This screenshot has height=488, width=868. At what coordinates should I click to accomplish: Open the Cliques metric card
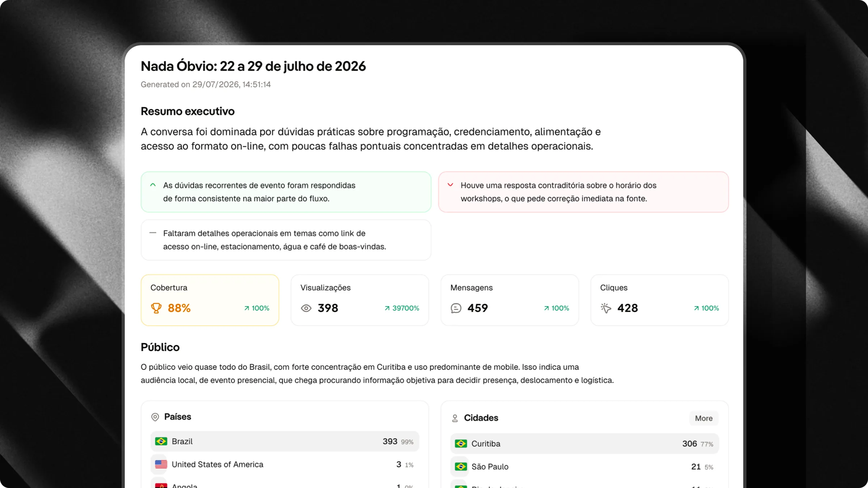[660, 300]
